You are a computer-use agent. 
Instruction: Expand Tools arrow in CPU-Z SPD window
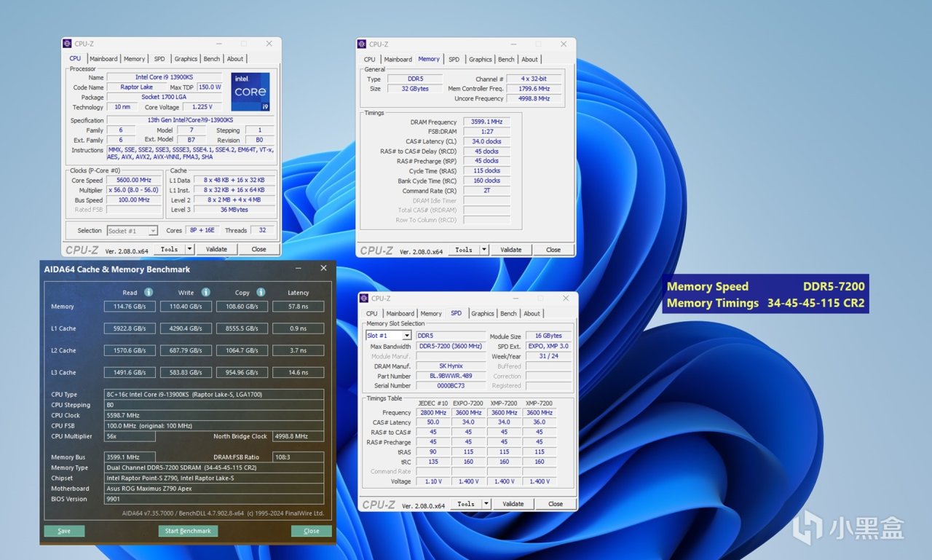coord(486,504)
